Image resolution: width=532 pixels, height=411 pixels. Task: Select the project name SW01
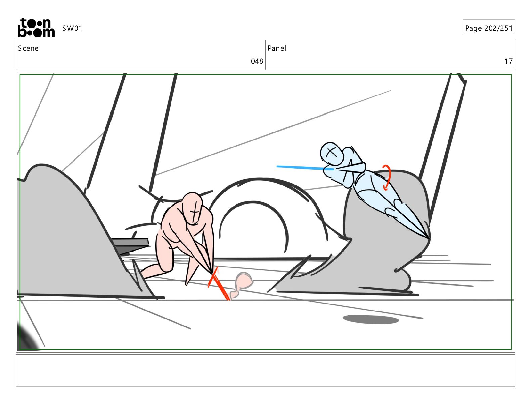pos(72,28)
